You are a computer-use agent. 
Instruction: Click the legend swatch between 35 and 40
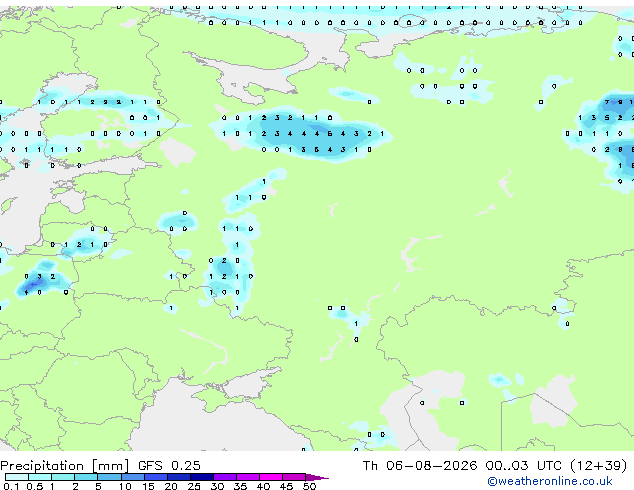pyautogui.click(x=248, y=477)
